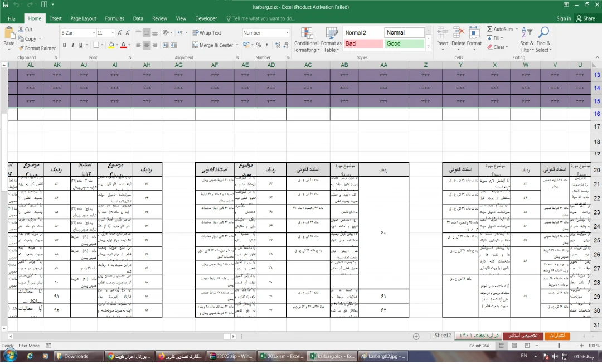Click the AutoSum sigma icon
Screen dimensions: 602x364
pos(490,29)
